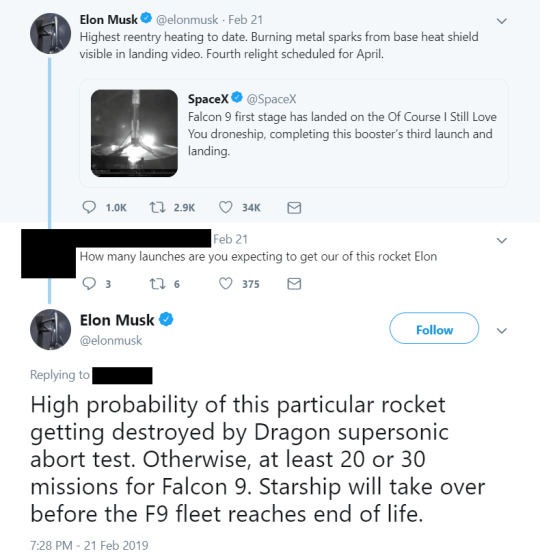Open @SpaceX handle in quoted tweet
The width and height of the screenshot is (540, 558).
tap(271, 99)
